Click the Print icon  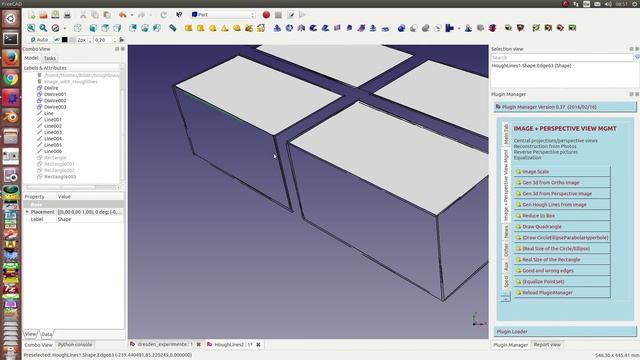[67, 15]
